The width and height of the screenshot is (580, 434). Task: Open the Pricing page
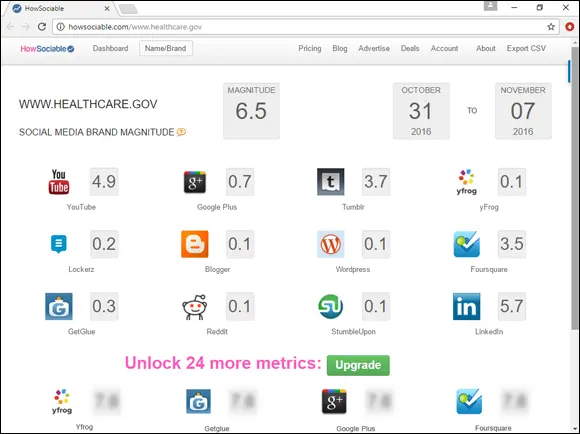point(310,48)
